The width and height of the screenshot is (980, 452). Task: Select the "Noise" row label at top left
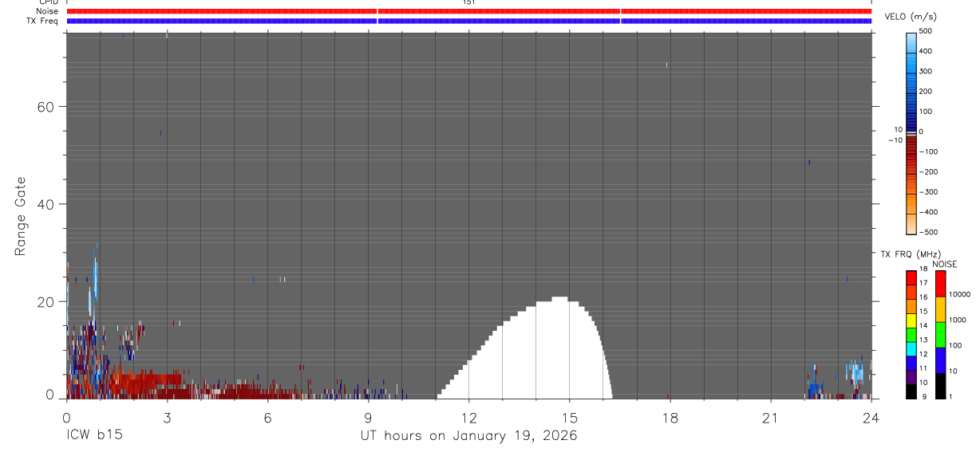[x=49, y=11]
